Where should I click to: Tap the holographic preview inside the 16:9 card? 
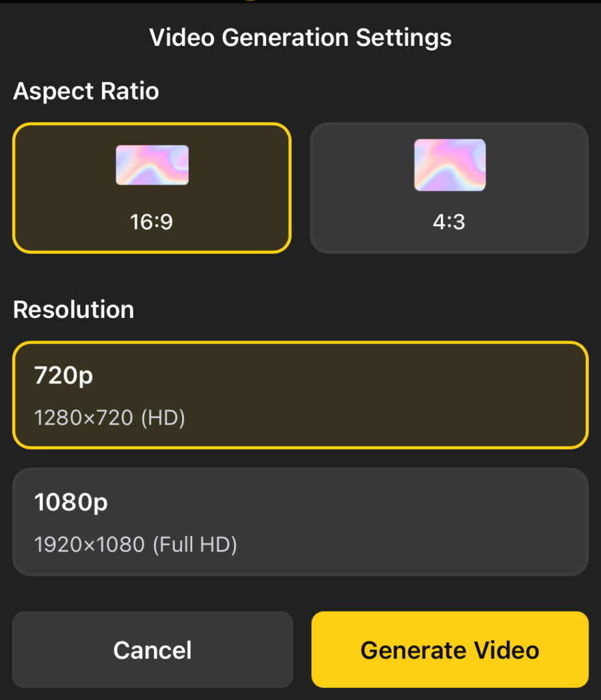coord(152,164)
